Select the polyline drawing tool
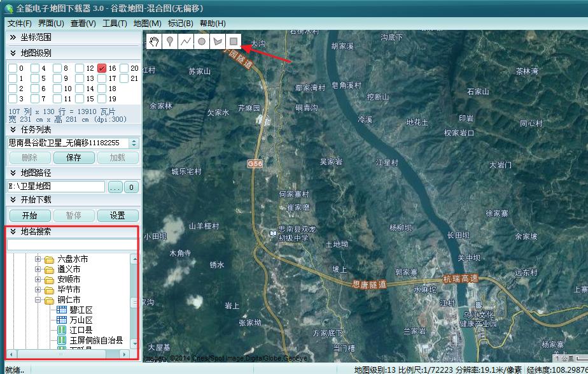588x374 pixels. [186, 41]
